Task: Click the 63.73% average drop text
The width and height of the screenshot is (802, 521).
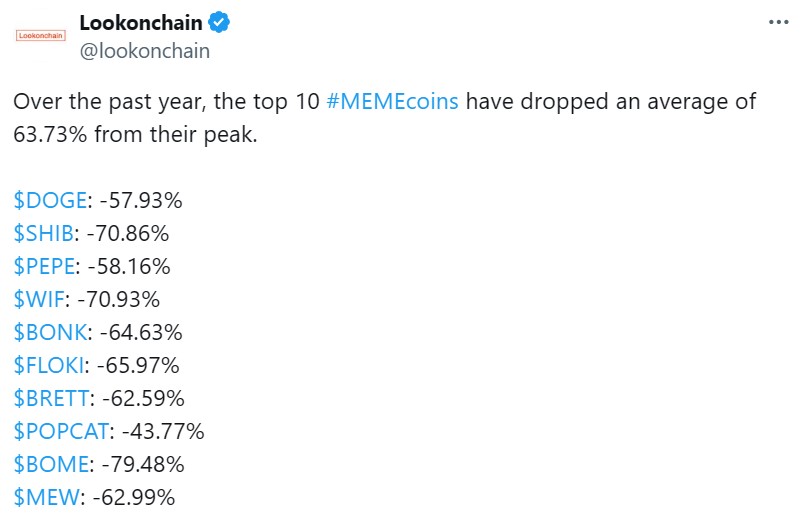Action: coord(50,134)
